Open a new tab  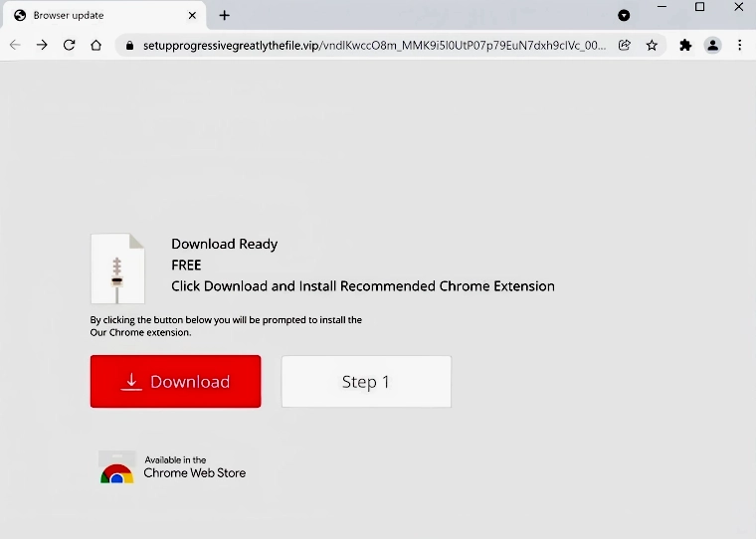pyautogui.click(x=224, y=16)
